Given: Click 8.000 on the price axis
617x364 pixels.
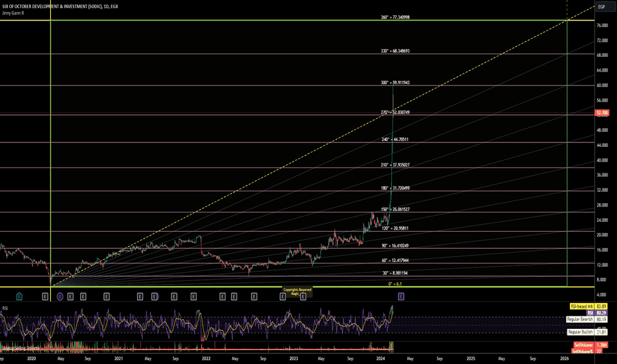Looking at the screenshot, I should tap(602, 280).
